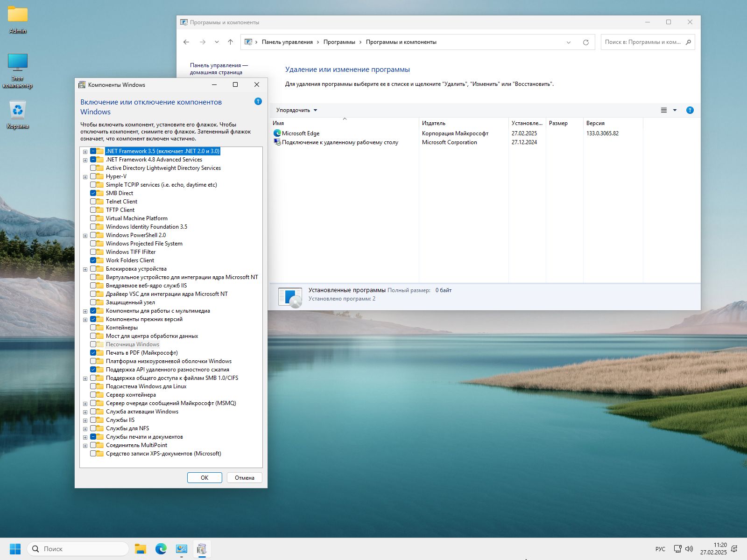Go forward in Программы и компоненты window

point(203,42)
